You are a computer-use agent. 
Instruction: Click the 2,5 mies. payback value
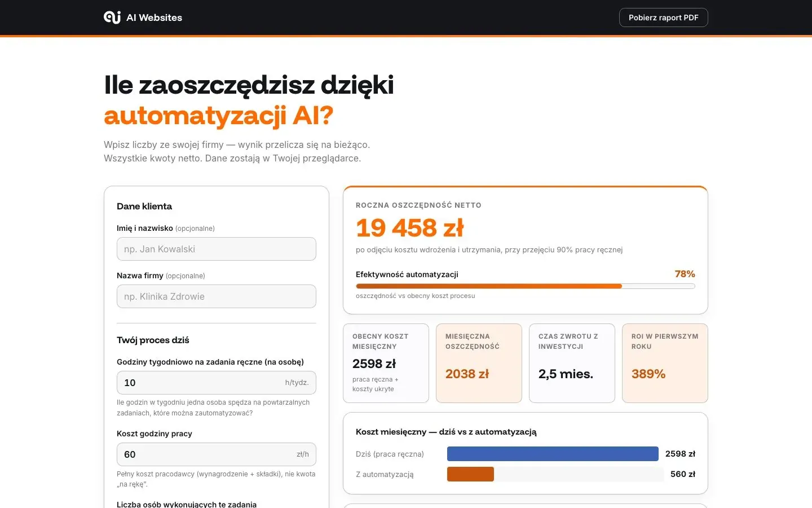click(566, 374)
